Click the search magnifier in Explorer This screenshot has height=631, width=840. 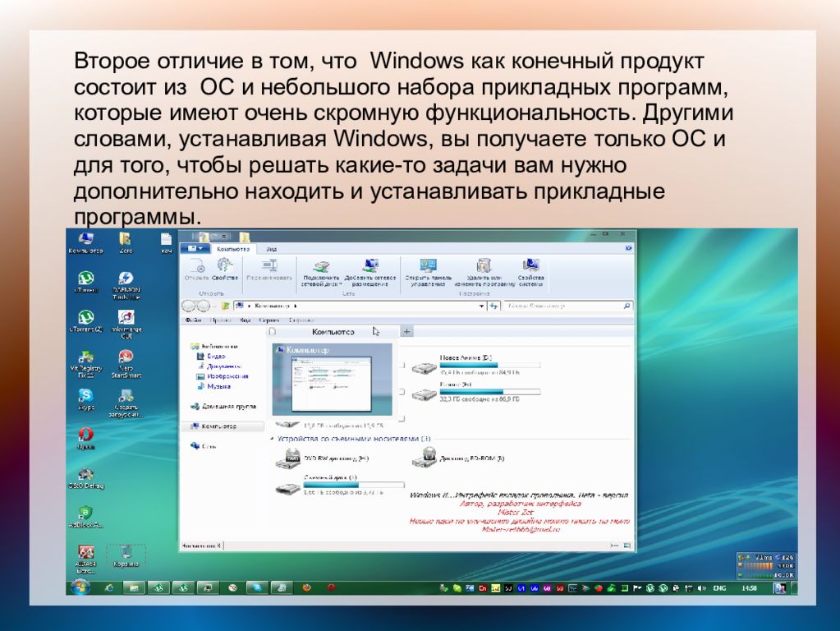(x=627, y=306)
